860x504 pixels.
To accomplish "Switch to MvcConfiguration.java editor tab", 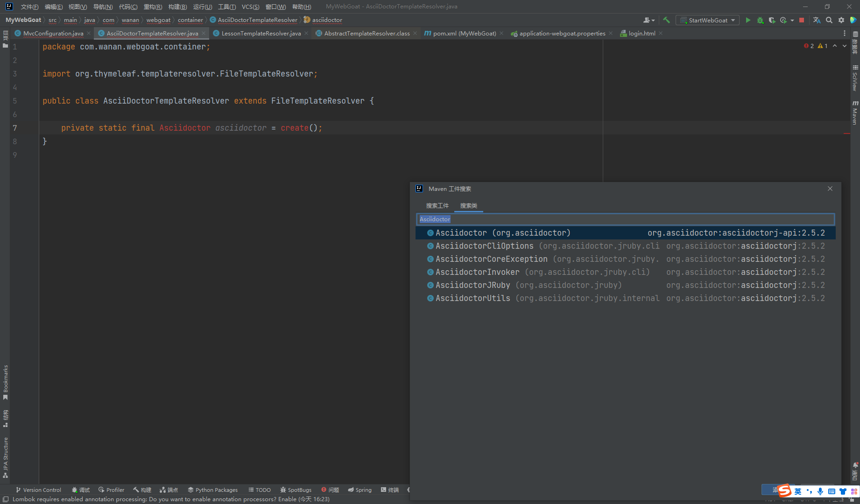I will point(53,33).
